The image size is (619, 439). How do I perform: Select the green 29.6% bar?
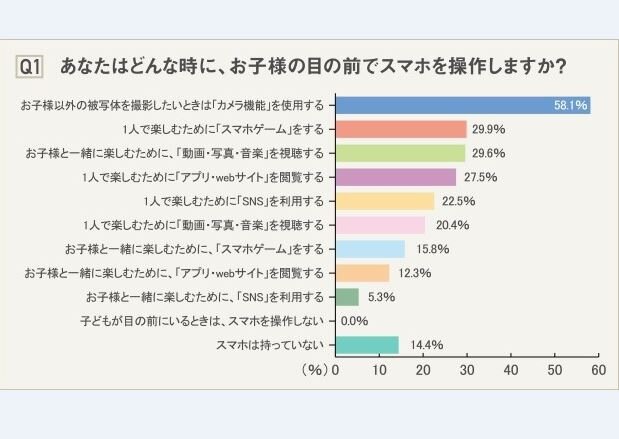[400, 153]
